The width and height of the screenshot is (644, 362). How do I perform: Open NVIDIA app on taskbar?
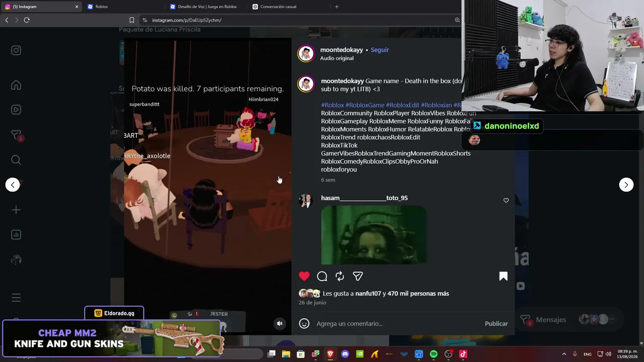[360, 354]
